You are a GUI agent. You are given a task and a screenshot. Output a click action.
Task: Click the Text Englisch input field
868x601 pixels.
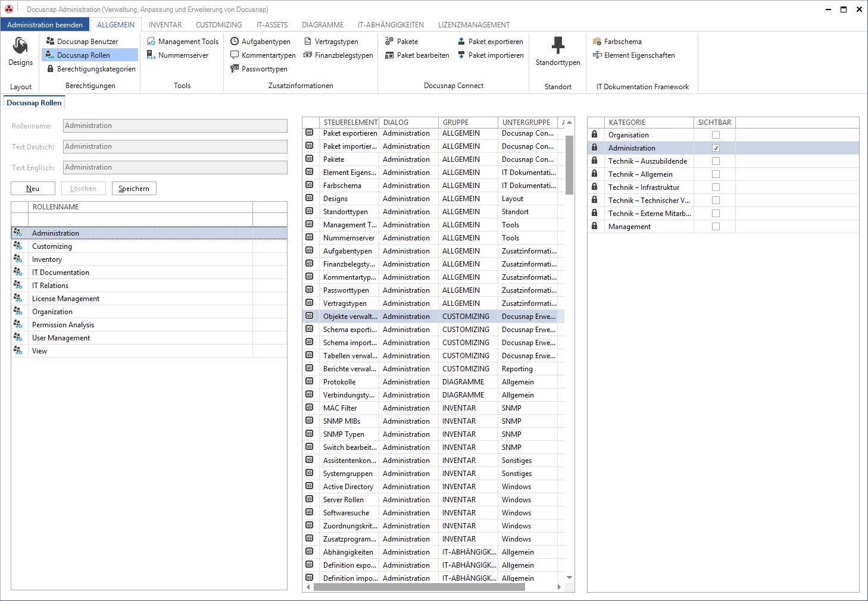(x=175, y=167)
